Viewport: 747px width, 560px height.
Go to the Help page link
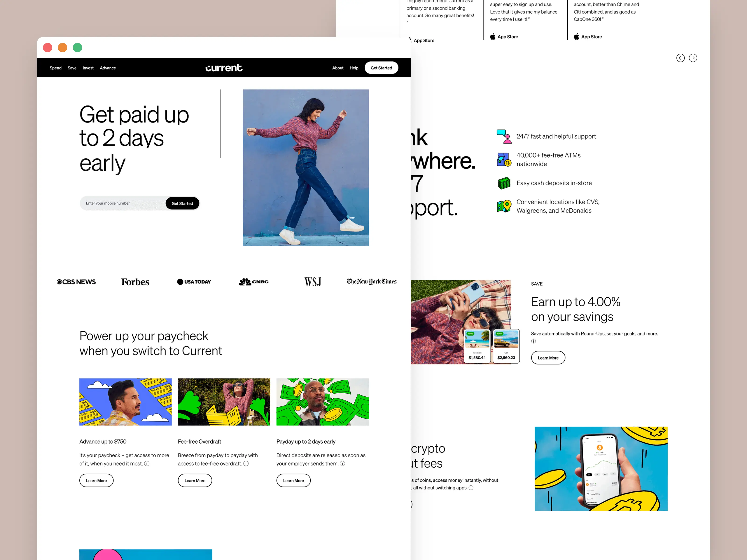coord(354,68)
